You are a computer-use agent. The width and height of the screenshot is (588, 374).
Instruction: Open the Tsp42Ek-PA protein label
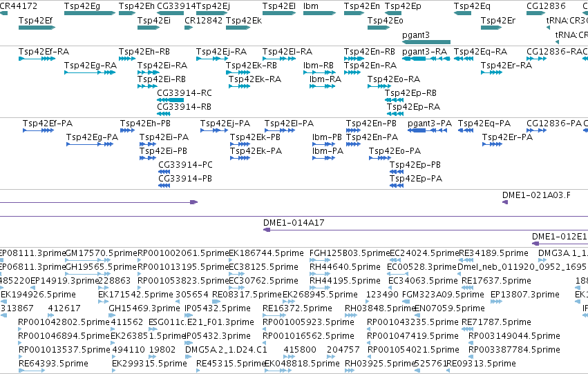point(256,151)
